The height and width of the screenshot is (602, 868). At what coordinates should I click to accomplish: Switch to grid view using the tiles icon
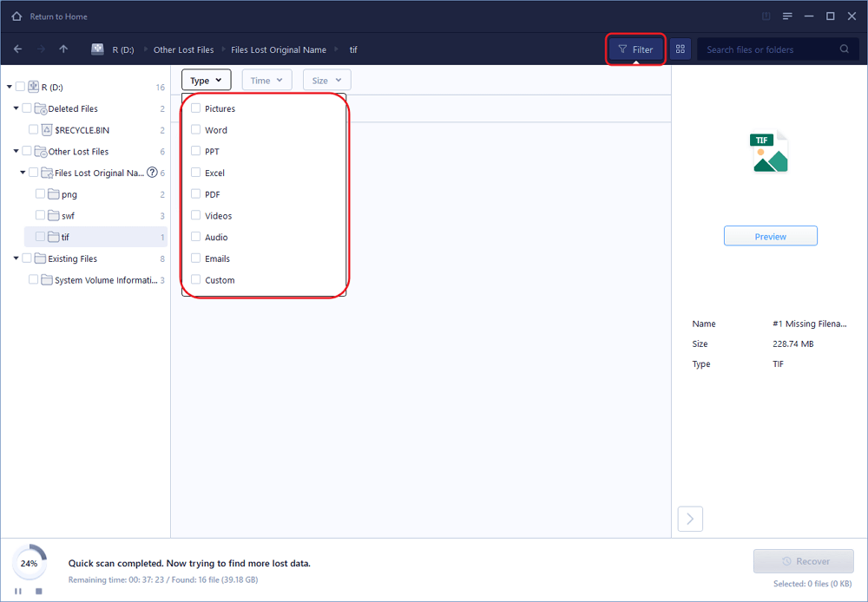[x=681, y=49]
